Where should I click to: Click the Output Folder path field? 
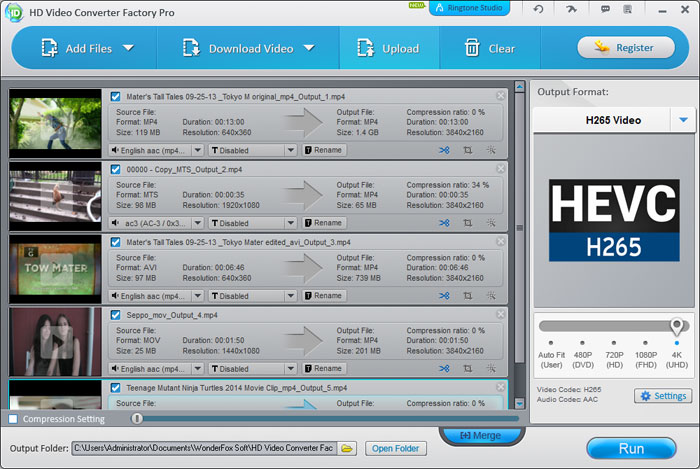pos(204,448)
